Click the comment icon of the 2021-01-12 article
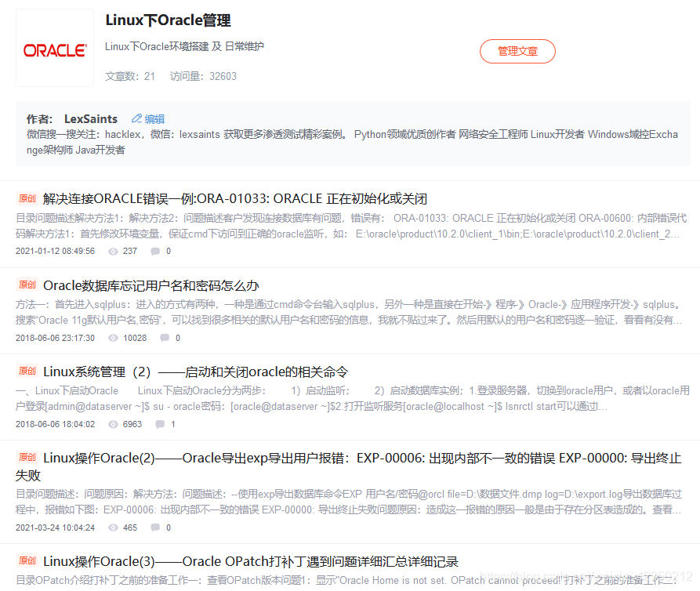The image size is (700, 591). [x=155, y=252]
